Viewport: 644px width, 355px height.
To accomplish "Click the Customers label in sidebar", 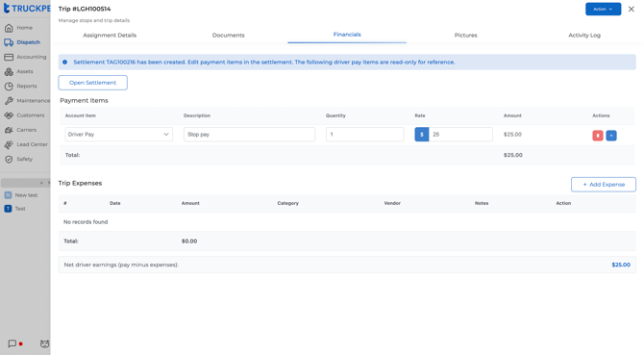I will point(31,115).
